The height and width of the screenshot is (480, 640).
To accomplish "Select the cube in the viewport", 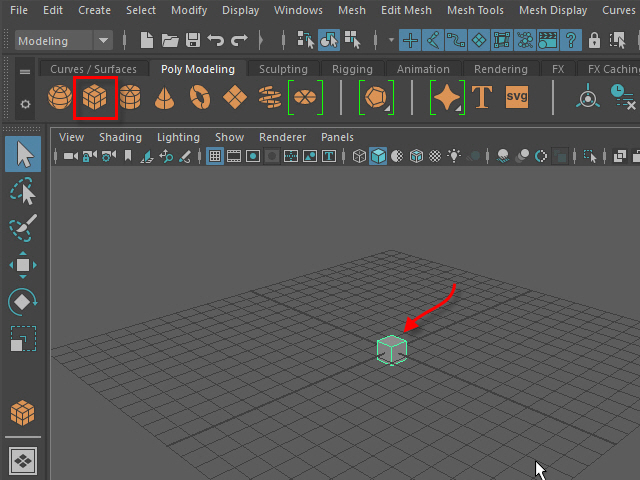I will [392, 350].
